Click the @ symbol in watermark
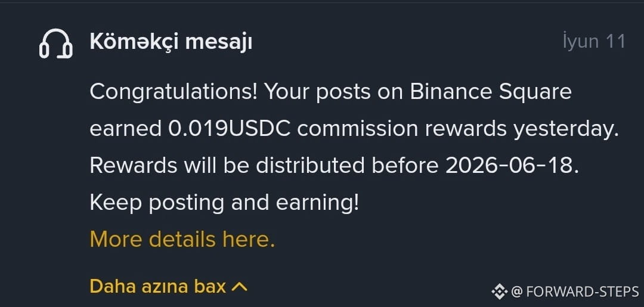Screen dimensions: 644x307 (x=516, y=292)
